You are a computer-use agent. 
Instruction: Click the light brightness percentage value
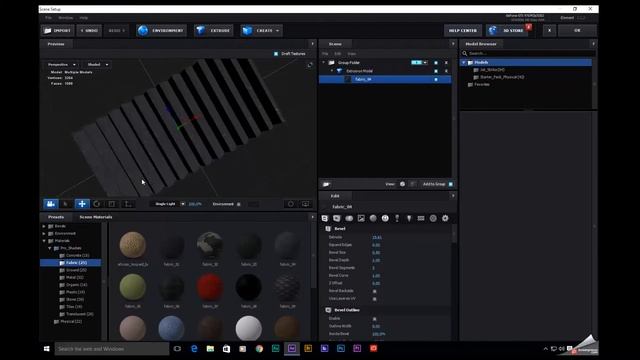[x=195, y=204]
